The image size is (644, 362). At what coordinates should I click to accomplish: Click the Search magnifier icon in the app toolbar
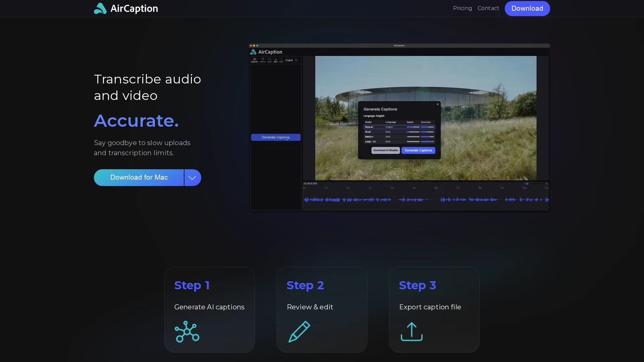269,60
